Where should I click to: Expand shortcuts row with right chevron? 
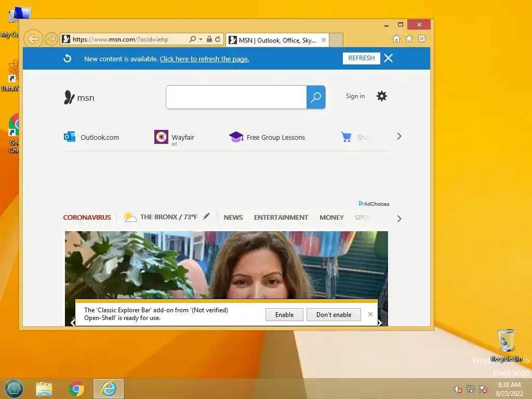pyautogui.click(x=400, y=137)
